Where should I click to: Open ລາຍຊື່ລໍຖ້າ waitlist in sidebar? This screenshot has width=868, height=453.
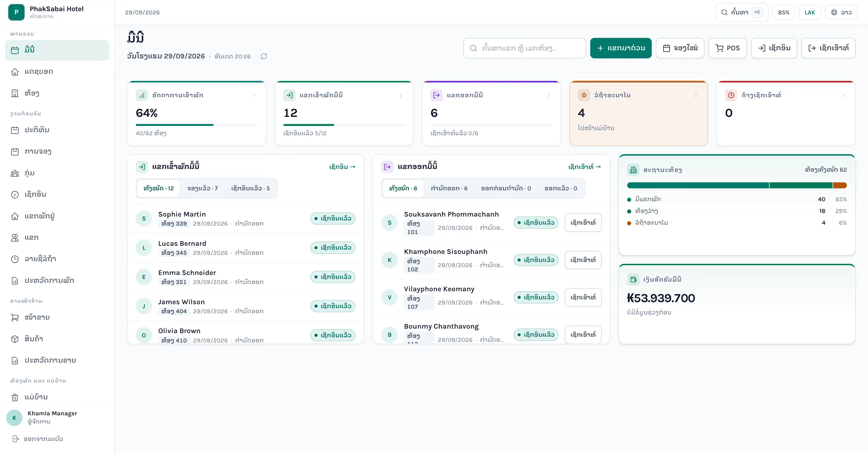tap(57, 259)
